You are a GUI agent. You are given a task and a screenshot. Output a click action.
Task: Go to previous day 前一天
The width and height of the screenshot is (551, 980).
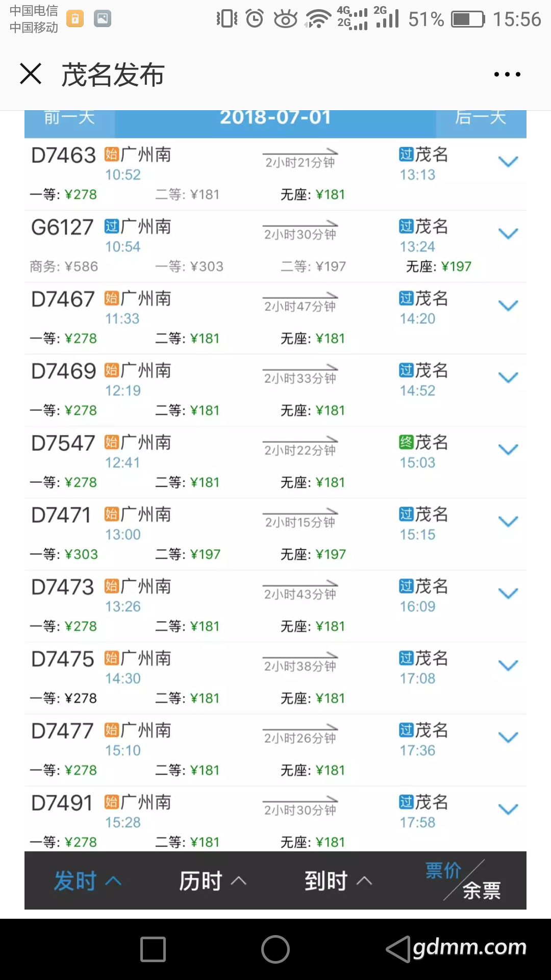[69, 119]
